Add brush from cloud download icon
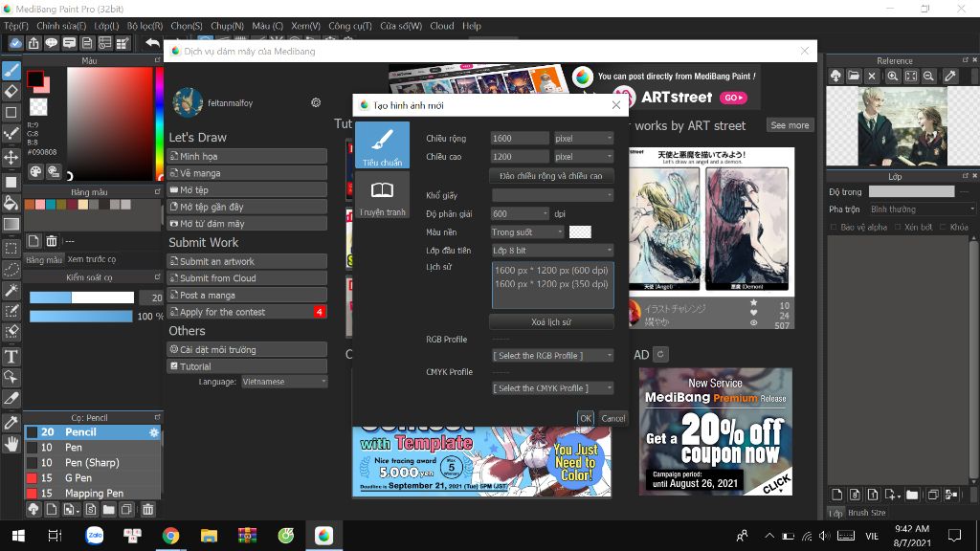Viewport: 980px width, 551px height. (x=33, y=510)
